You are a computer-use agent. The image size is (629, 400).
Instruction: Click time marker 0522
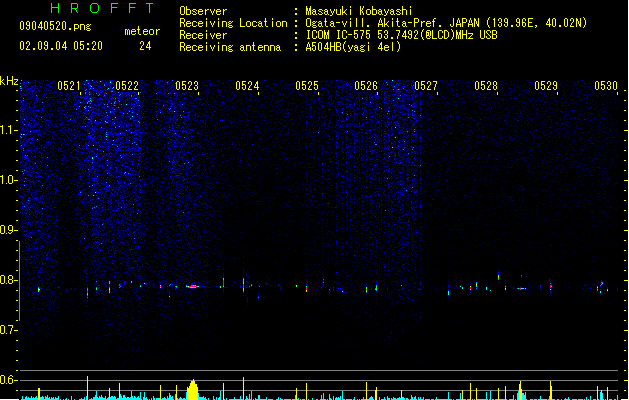127,86
